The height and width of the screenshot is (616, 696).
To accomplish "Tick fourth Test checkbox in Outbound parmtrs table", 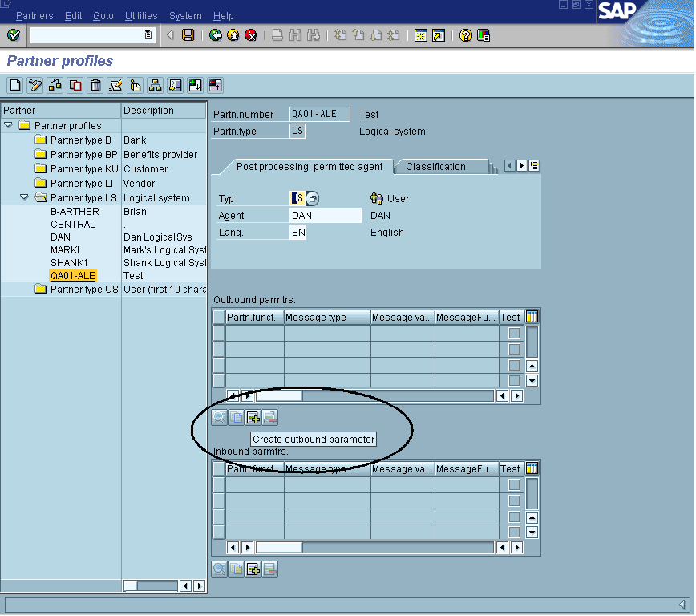I will [x=514, y=381].
